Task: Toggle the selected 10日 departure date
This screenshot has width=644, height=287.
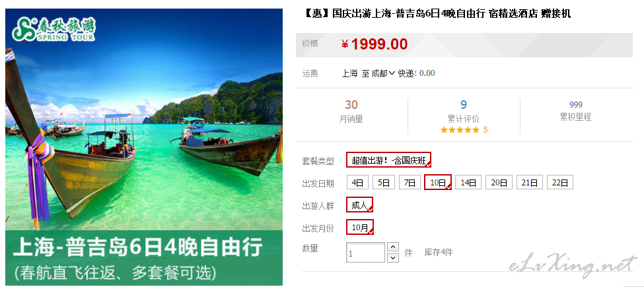Action: (438, 183)
